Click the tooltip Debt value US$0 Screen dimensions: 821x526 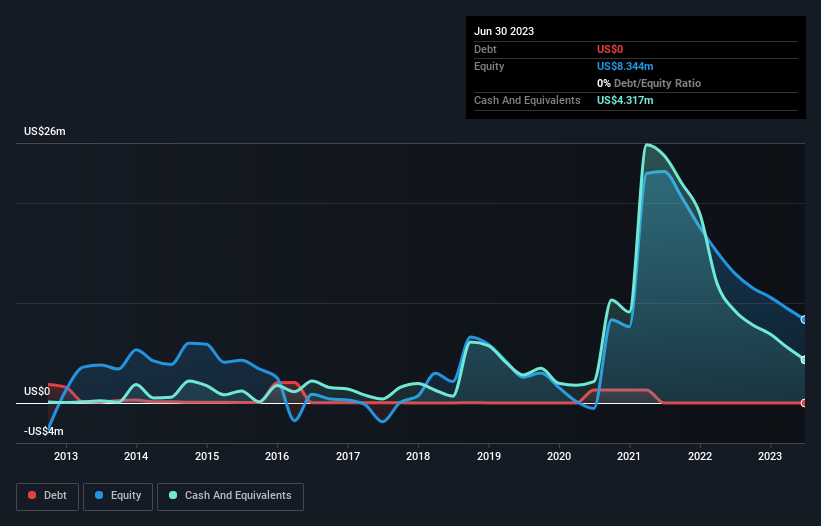(610, 49)
